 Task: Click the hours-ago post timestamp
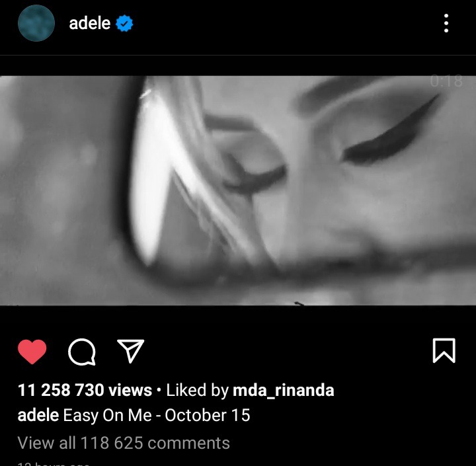54,463
